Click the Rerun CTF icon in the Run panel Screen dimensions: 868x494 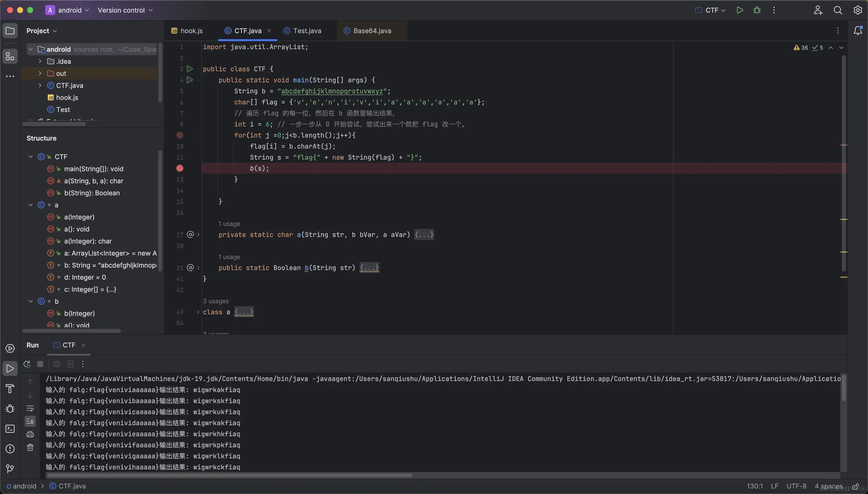point(27,364)
